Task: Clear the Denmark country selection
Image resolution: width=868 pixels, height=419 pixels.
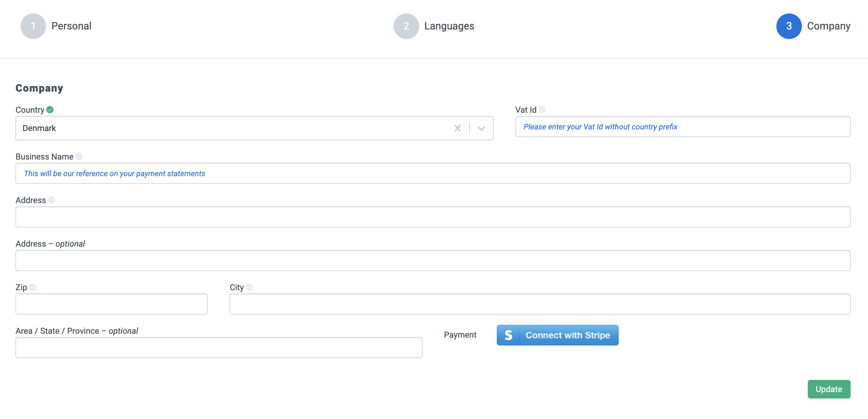Action: coord(457,128)
